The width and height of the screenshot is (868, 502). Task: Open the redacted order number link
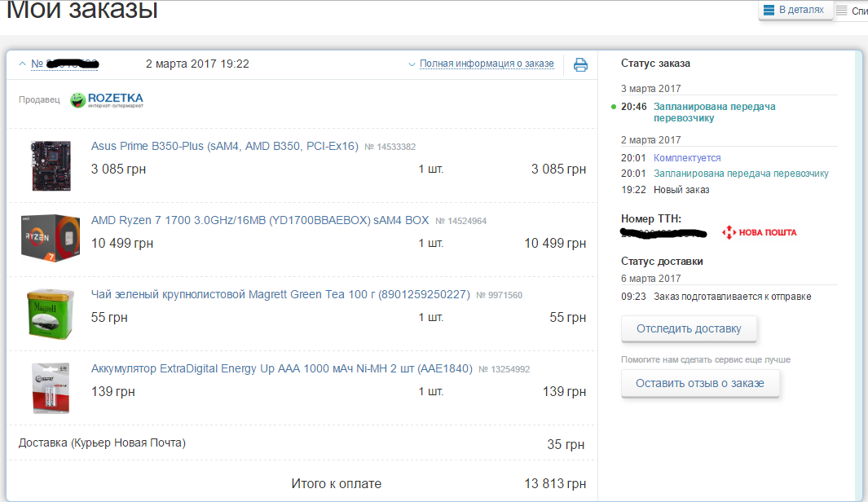(x=64, y=64)
